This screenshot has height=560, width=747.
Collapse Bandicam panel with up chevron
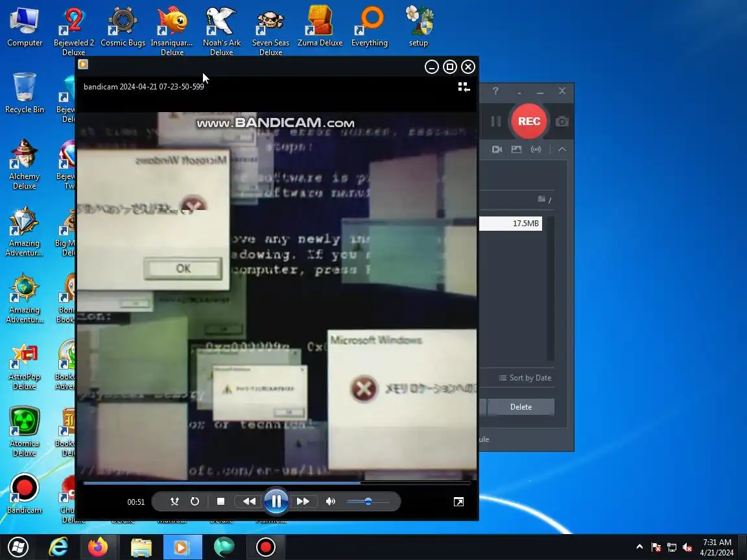click(x=562, y=150)
